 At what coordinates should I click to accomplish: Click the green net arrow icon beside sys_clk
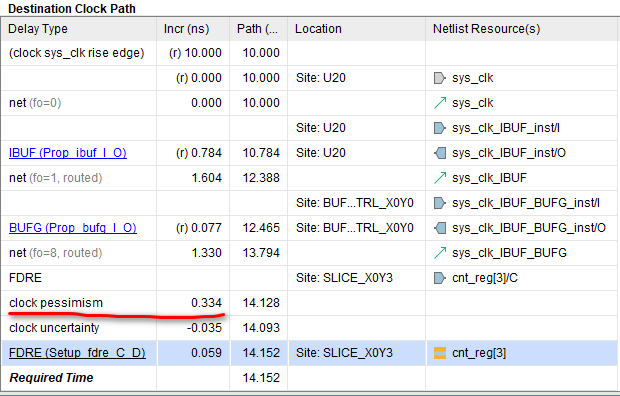[440, 103]
